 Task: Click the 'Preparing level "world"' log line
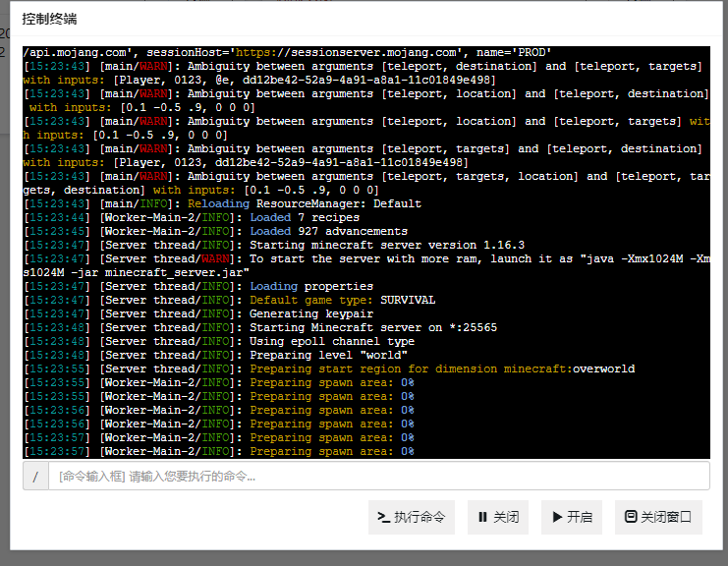click(328, 355)
